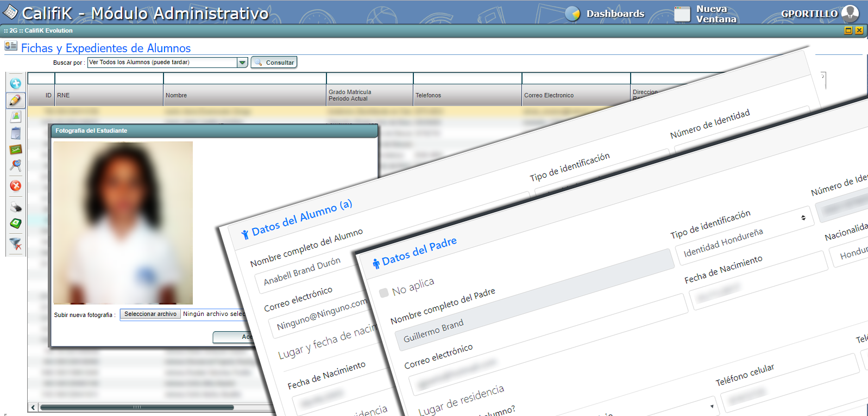Click the green Excel export icon
Image resolution: width=868 pixels, height=416 pixels.
(x=16, y=223)
